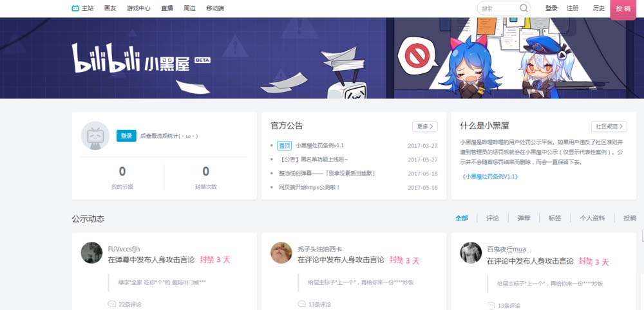Click 在弹幕中发布人身攻击言论 title
Screen dimensions: 644x310
click(151, 260)
